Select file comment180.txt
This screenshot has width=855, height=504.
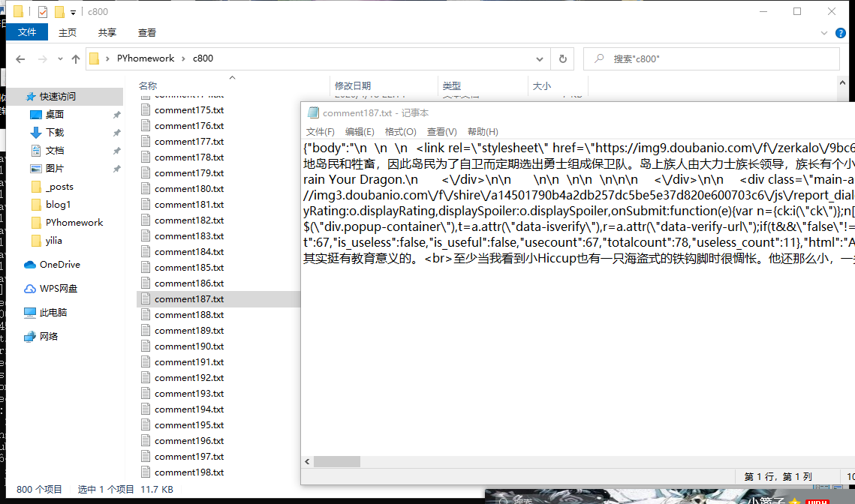[188, 188]
